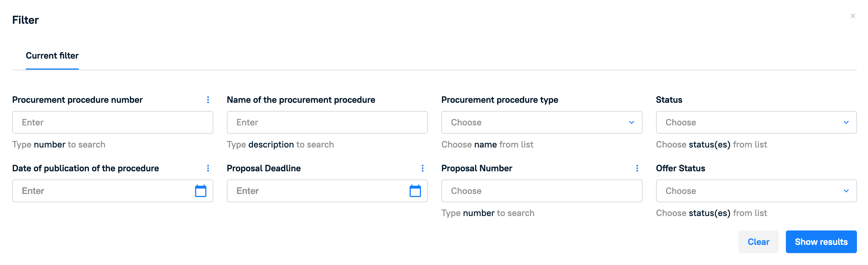Click the Show results button

click(x=821, y=242)
